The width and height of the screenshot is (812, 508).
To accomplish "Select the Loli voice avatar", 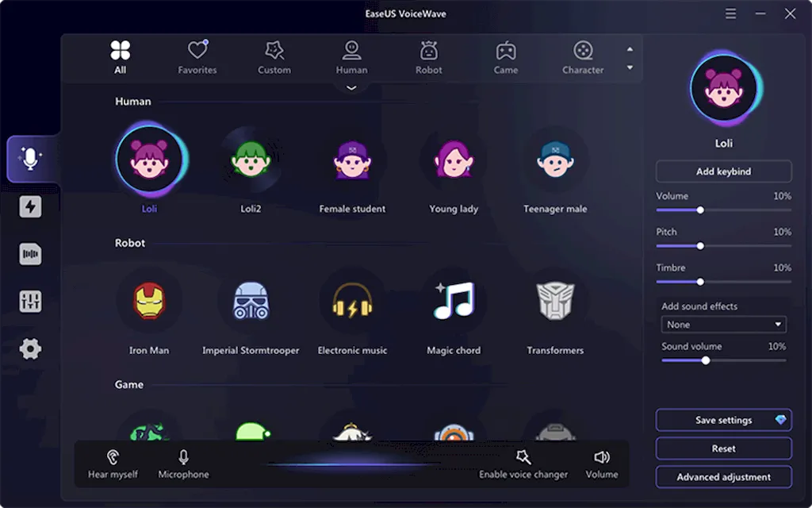I will coord(149,160).
